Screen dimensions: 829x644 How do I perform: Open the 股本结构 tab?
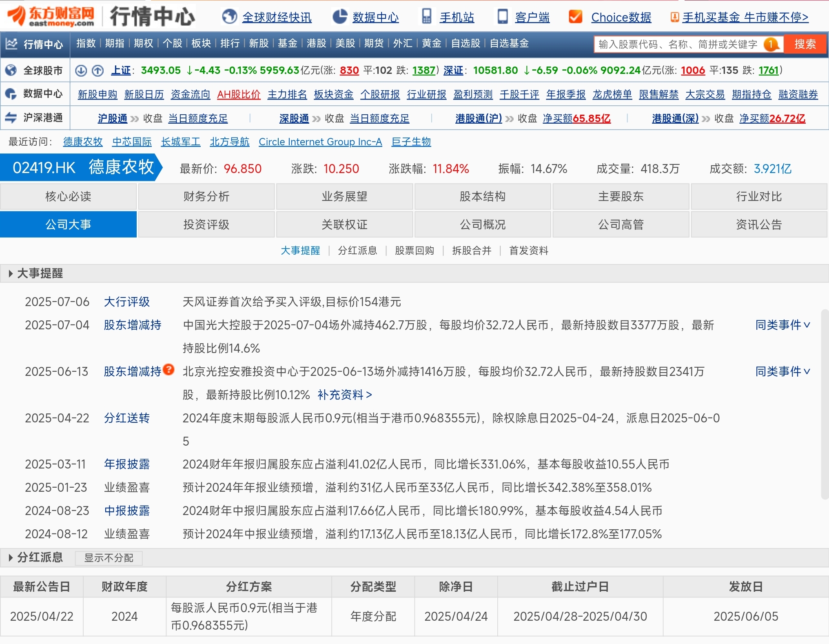tap(483, 196)
